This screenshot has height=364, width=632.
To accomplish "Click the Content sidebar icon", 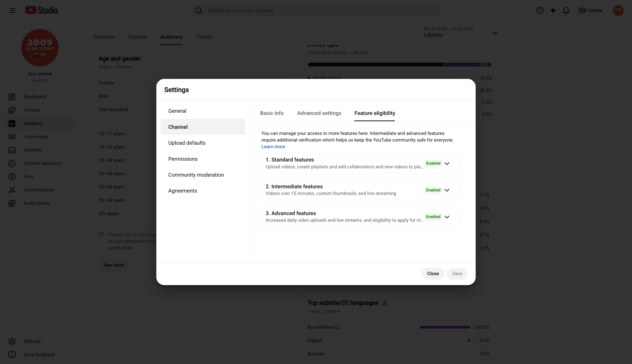I will 12,110.
